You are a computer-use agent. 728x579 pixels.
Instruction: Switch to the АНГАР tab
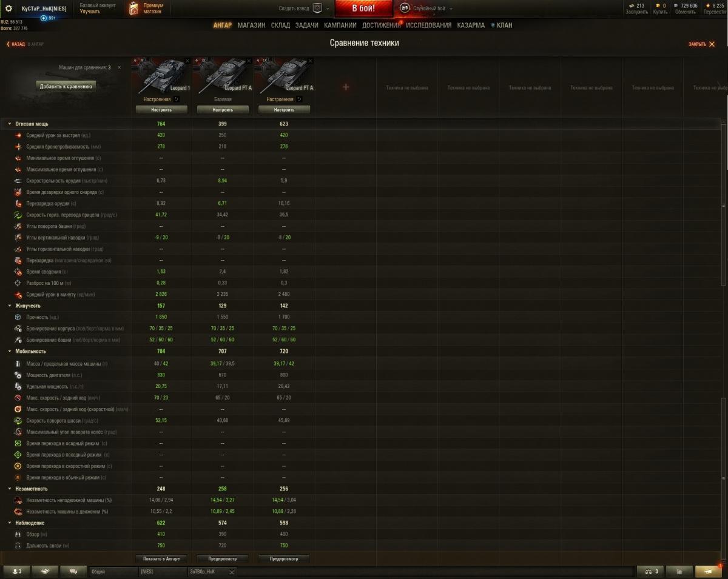223,25
